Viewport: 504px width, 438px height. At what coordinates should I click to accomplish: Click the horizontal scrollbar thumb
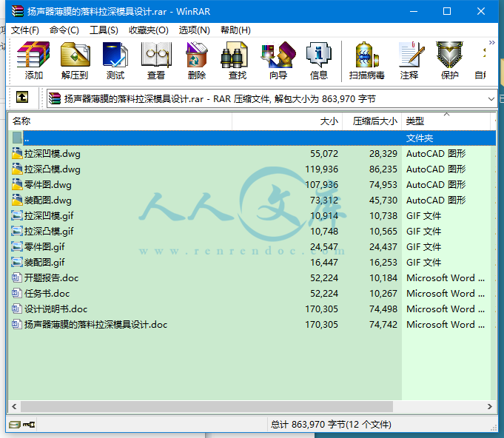coord(206,406)
